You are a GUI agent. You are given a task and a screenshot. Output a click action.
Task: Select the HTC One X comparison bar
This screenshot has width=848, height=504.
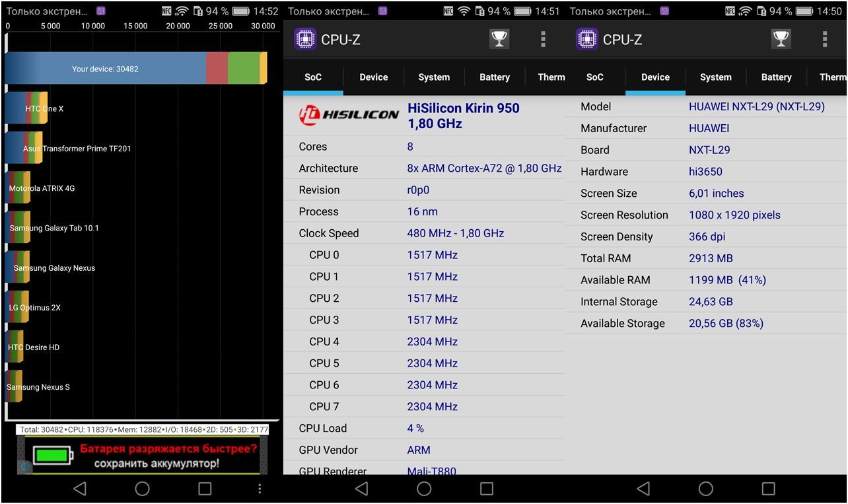coord(26,108)
